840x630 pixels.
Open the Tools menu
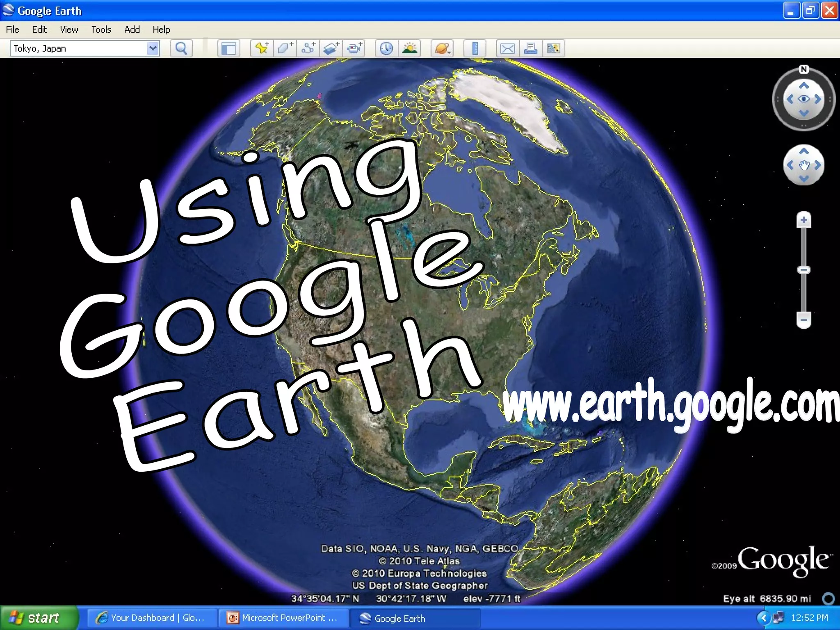pos(101,30)
